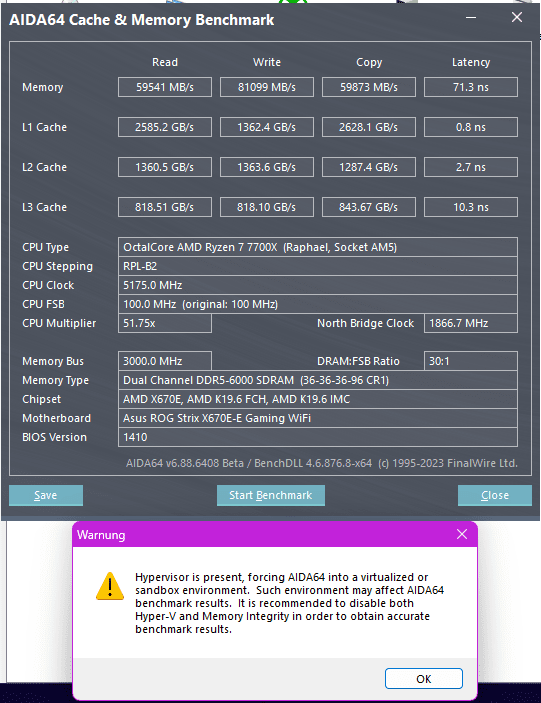
Task: Click L3 Cache Copy 843.67 GB/s
Action: click(x=369, y=207)
